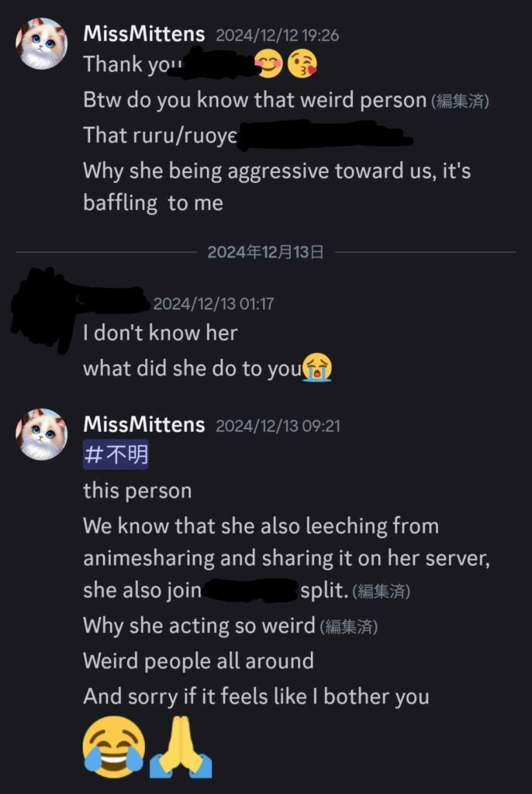
Task: Click MissMittens username on 09:21 message
Action: 144,425
